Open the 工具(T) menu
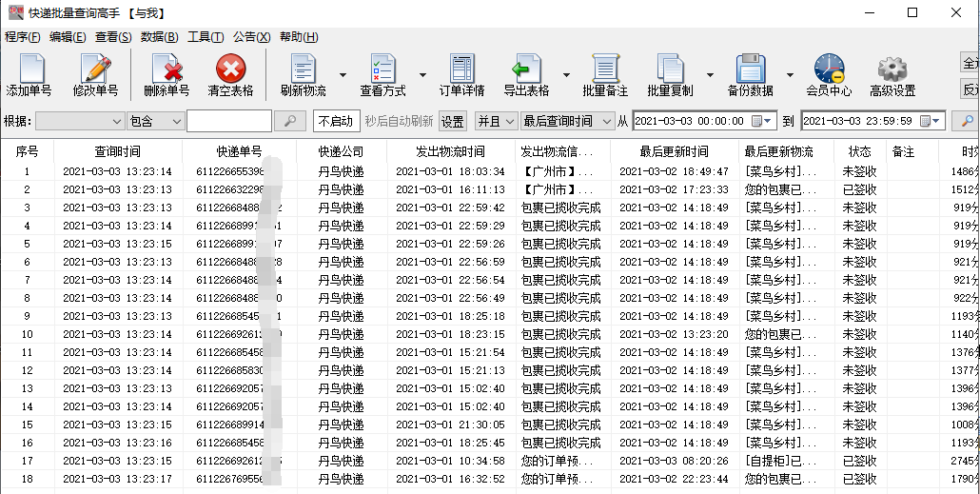Image resolution: width=980 pixels, height=494 pixels. (205, 37)
